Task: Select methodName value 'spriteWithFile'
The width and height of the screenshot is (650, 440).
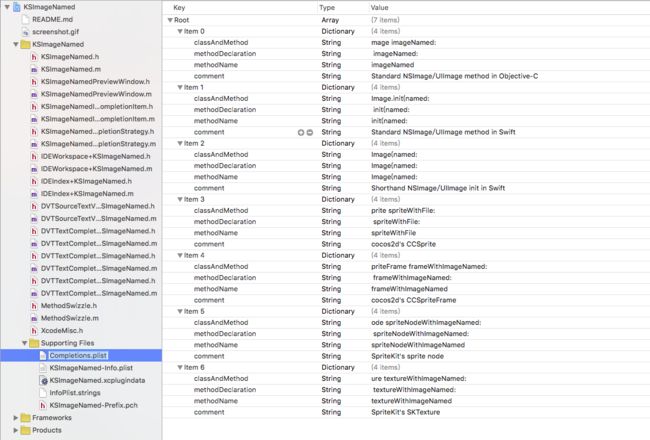Action: click(x=394, y=233)
